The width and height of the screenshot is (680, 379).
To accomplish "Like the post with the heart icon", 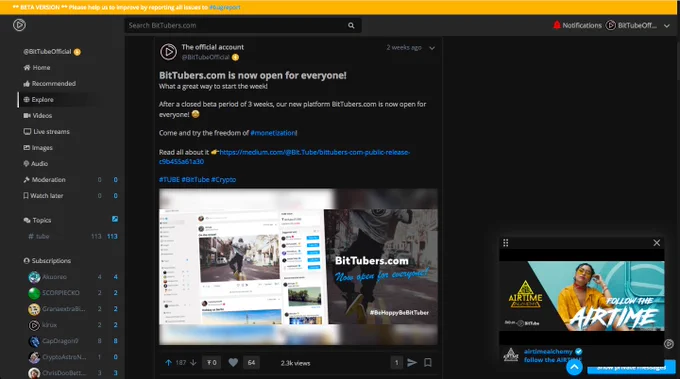I will pos(233,363).
